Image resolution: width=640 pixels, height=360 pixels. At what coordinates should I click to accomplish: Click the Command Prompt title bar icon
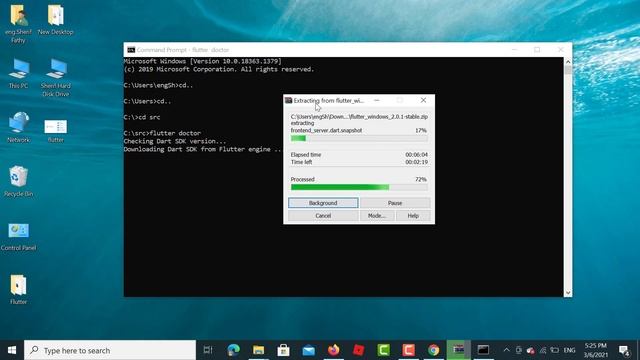[x=131, y=50]
